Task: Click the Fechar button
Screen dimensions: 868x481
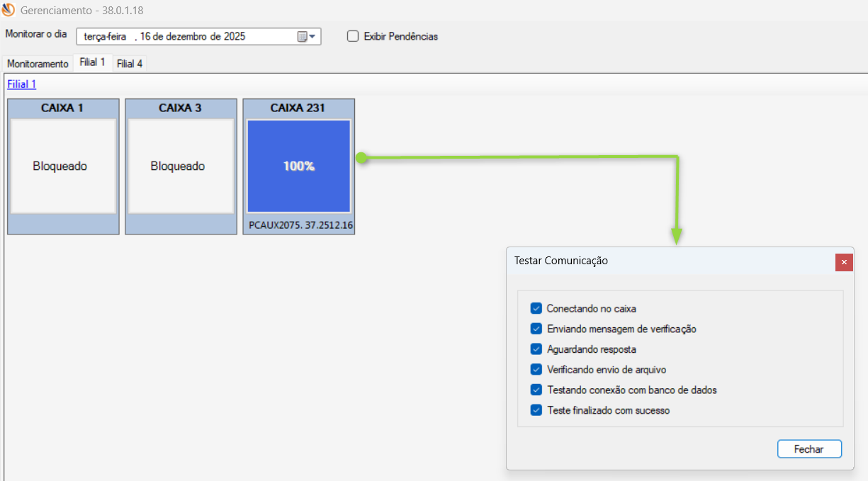Action: pyautogui.click(x=809, y=449)
